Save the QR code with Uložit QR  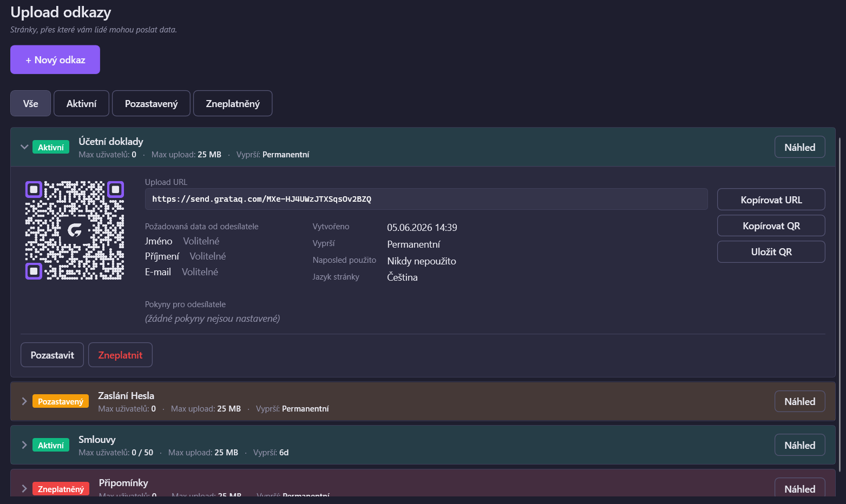point(771,251)
